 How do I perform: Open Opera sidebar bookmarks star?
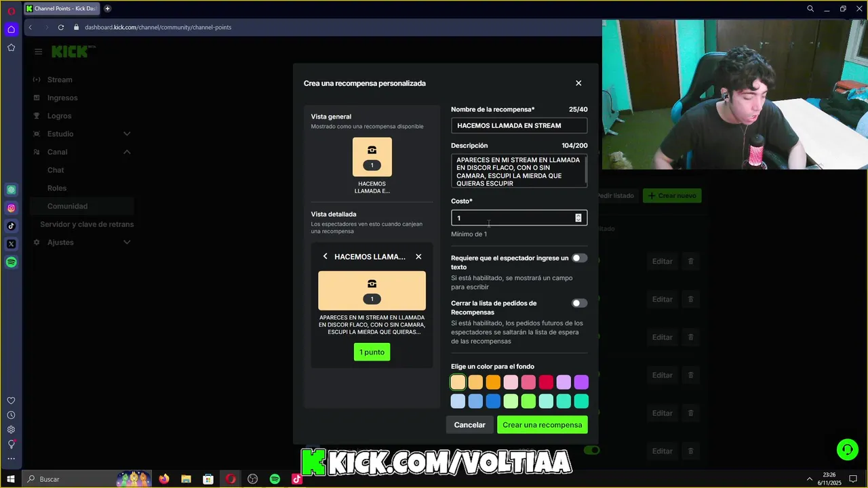[11, 47]
